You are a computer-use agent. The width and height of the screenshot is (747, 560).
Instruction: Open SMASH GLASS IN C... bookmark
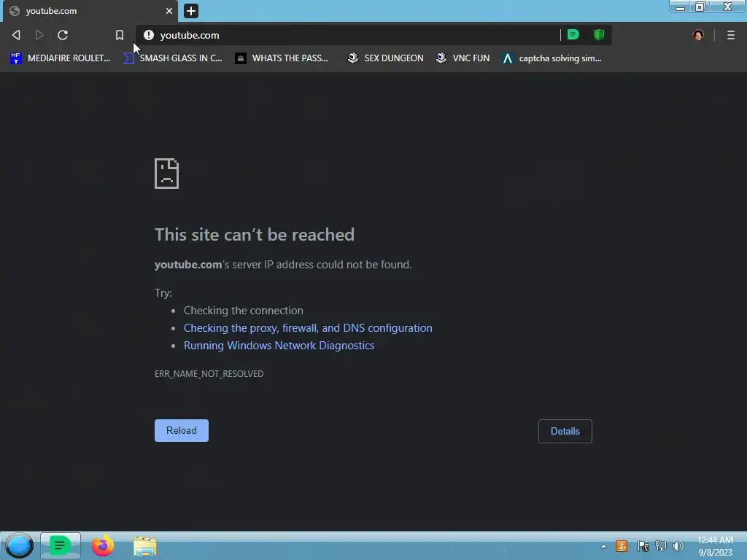pos(173,58)
